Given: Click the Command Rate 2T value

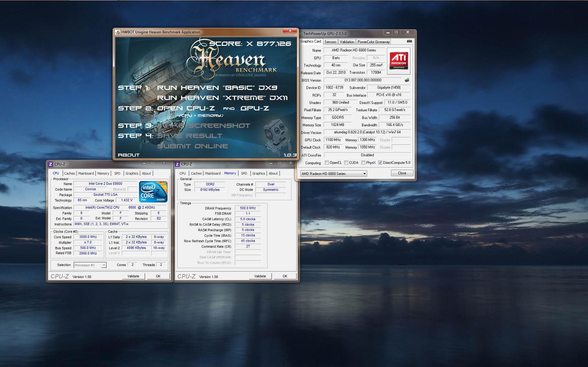Looking at the screenshot, I should [248, 247].
